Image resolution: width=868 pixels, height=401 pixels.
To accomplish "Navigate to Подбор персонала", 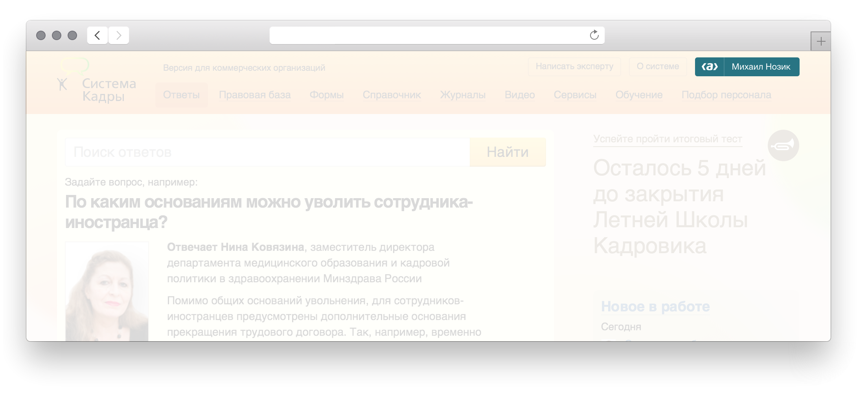I will [x=726, y=95].
